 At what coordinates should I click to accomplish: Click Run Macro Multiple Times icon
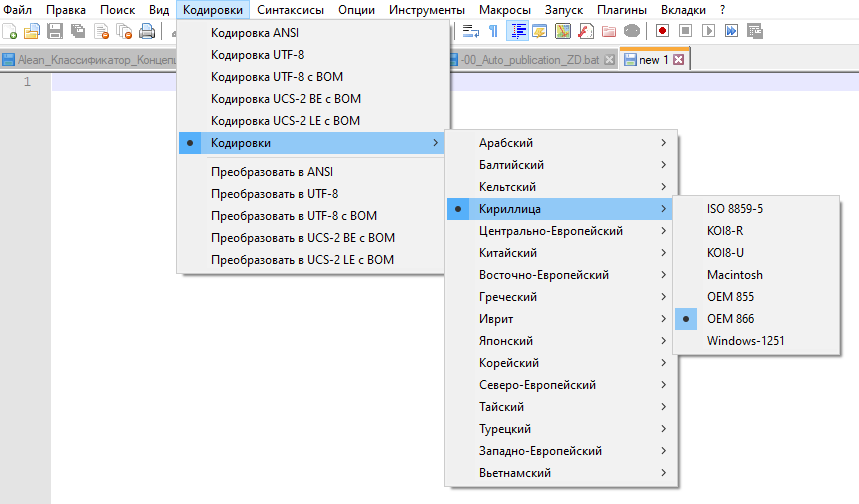731,31
